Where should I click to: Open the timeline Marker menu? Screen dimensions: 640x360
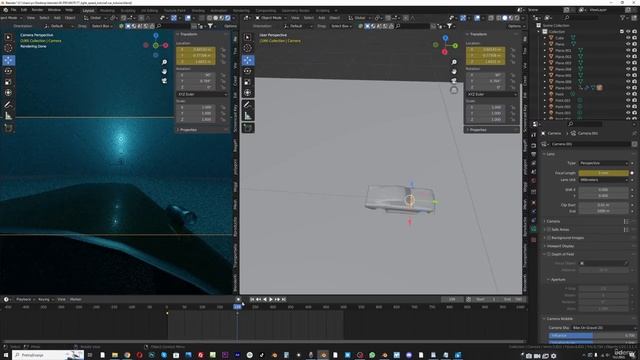click(x=76, y=300)
